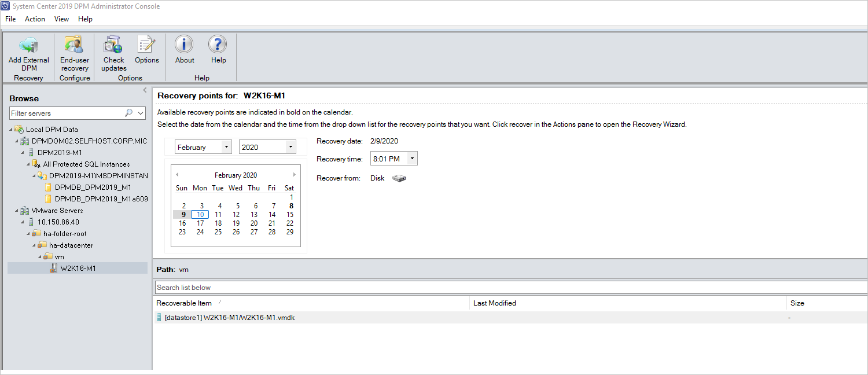Screen dimensions: 868x375
Task: Advance calendar to next month
Action: pyautogui.click(x=294, y=174)
